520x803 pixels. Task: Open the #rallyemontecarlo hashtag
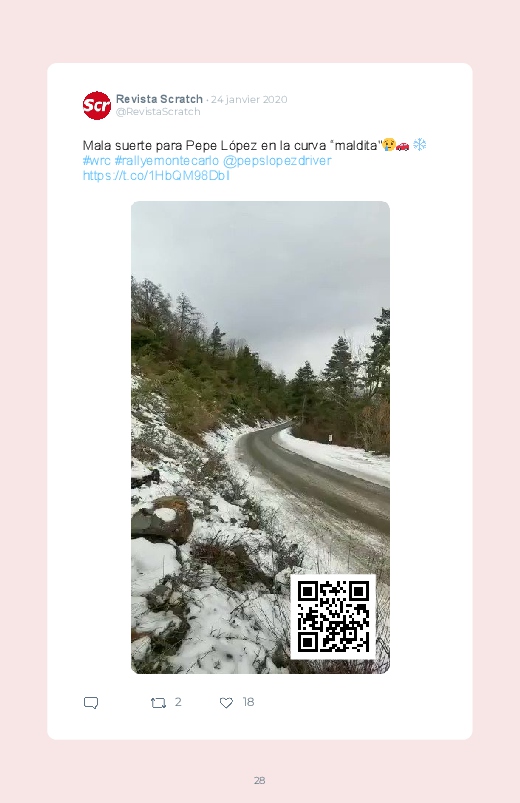point(167,161)
